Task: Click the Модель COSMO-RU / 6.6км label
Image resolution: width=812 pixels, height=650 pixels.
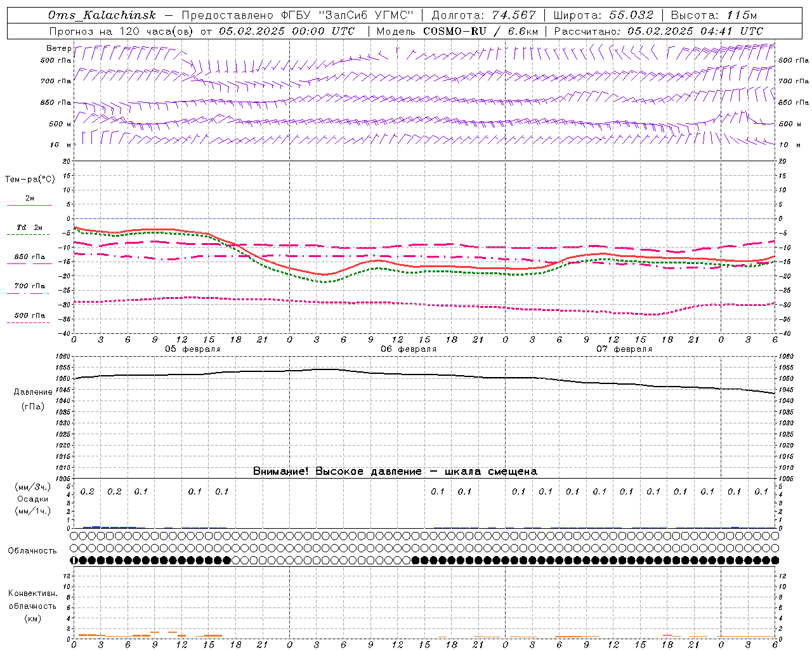Action: click(x=457, y=31)
